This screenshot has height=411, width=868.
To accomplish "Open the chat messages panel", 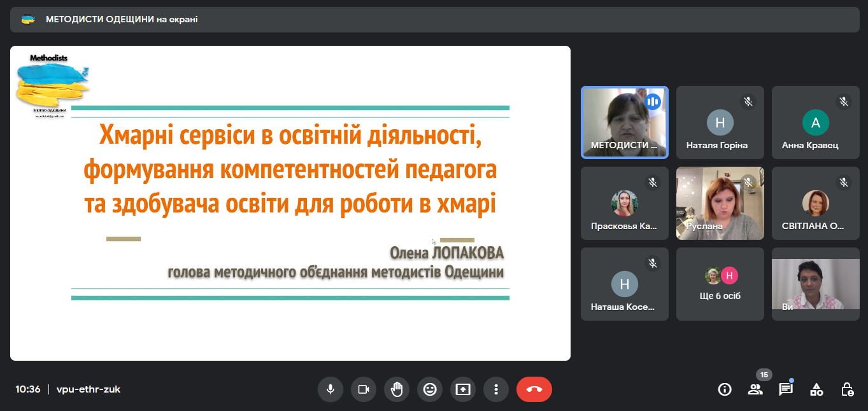I will tap(786, 389).
